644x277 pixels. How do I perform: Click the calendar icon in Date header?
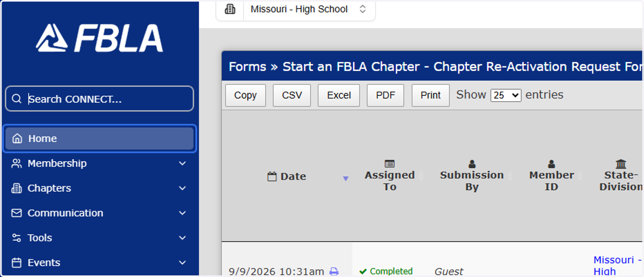(x=272, y=176)
